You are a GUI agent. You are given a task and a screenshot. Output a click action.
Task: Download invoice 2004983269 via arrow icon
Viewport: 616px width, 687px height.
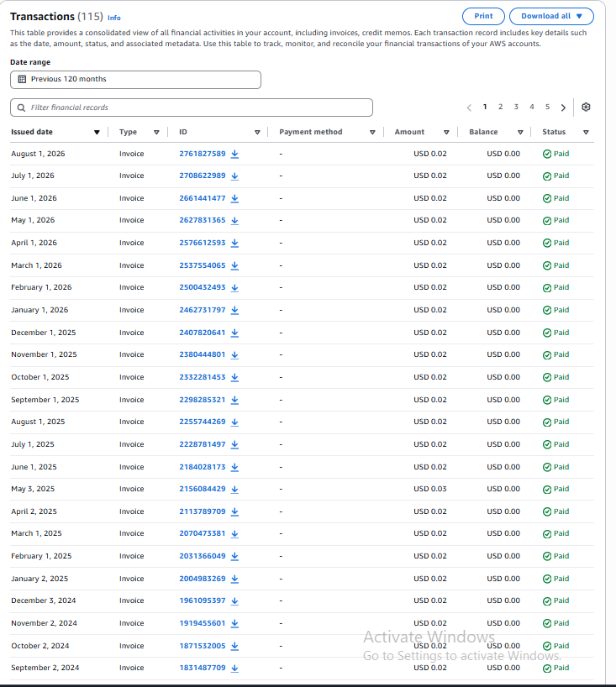pos(235,579)
